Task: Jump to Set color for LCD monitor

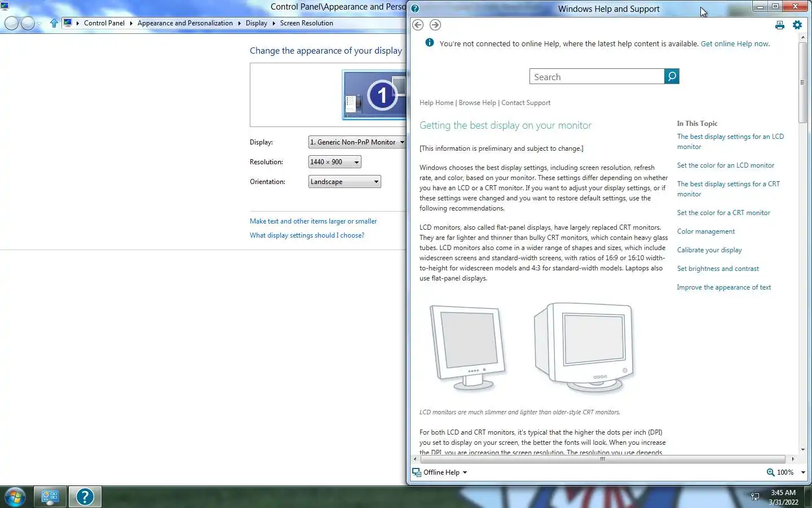Action: (726, 165)
